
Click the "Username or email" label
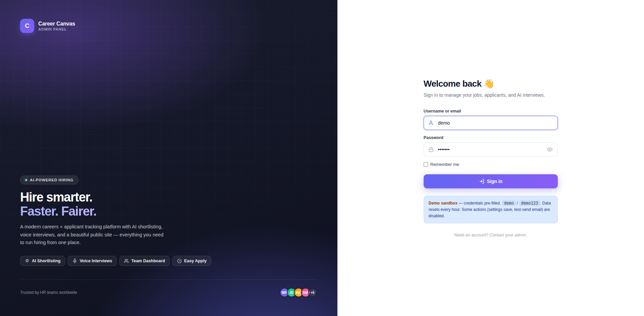tap(442, 111)
